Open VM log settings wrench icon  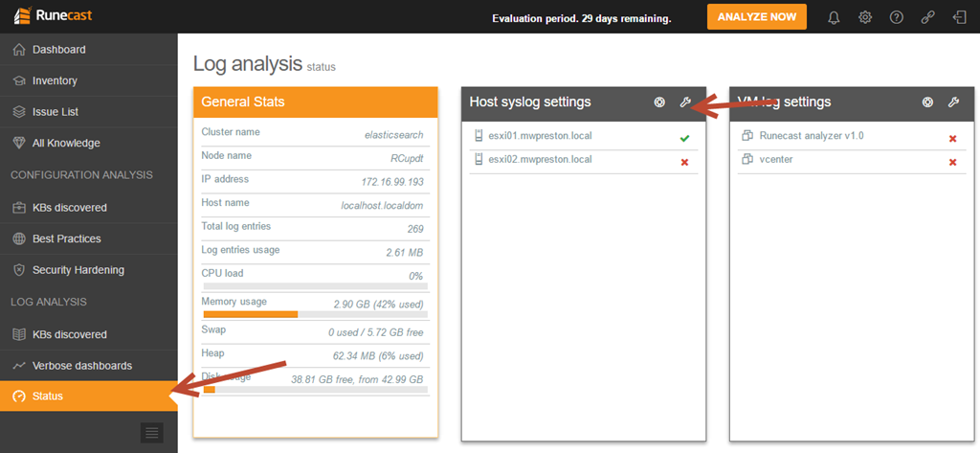(953, 102)
